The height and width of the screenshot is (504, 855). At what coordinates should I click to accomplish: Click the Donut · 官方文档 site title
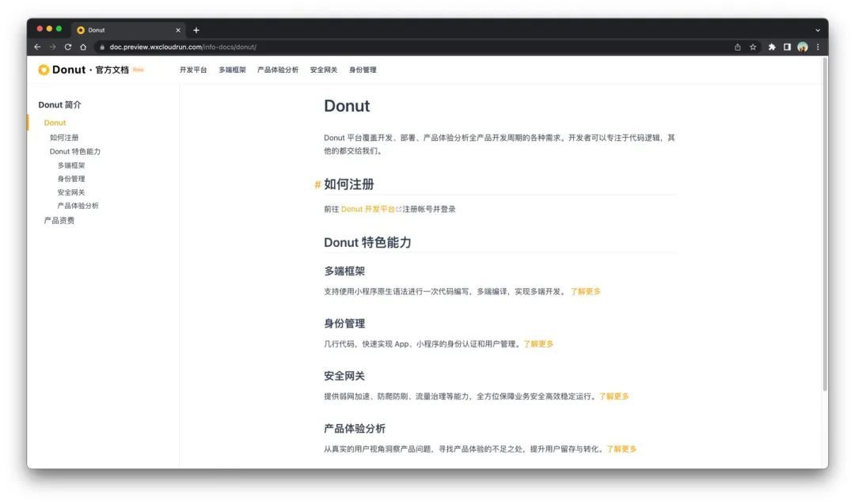coord(90,70)
